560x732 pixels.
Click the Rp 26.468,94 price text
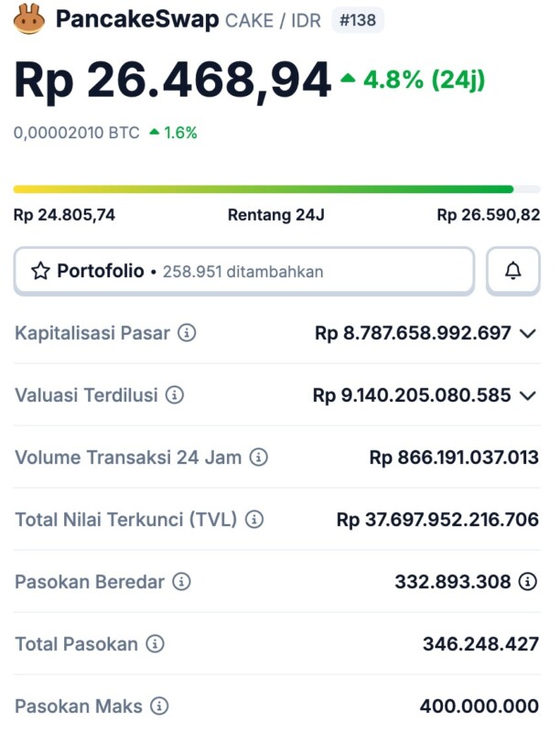(172, 81)
